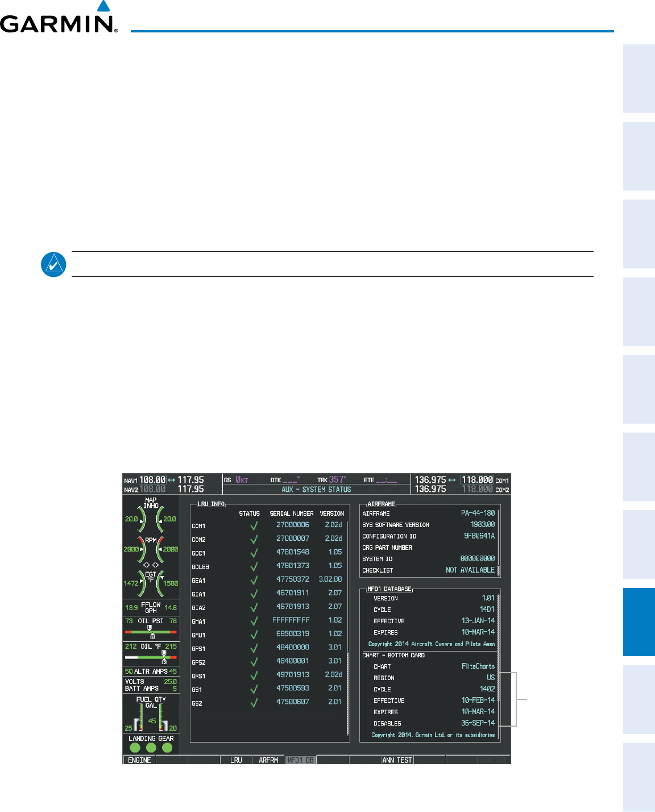
Task: Click chart name FliteCharts
Action: (x=478, y=666)
